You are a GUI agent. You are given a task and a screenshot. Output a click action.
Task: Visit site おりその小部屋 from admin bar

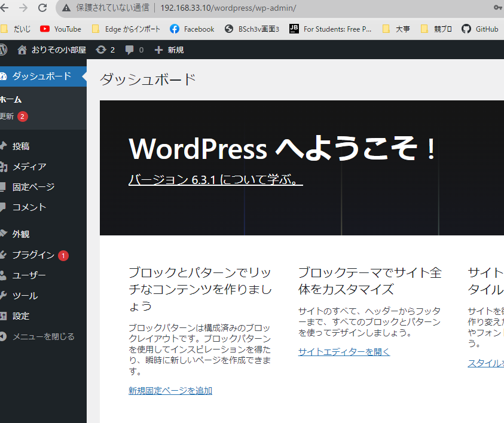pos(52,50)
